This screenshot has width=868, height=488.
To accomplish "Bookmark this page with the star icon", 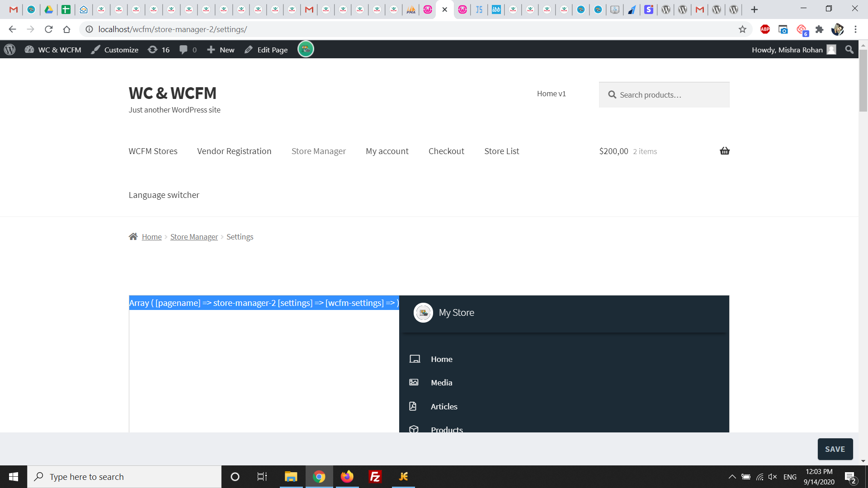I will pos(742,29).
